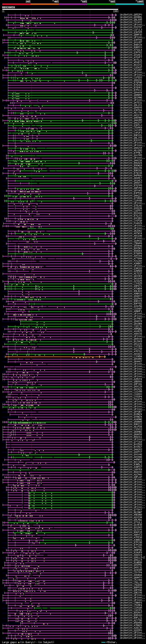Open hit UniRef100_A4S6G3

131,354
